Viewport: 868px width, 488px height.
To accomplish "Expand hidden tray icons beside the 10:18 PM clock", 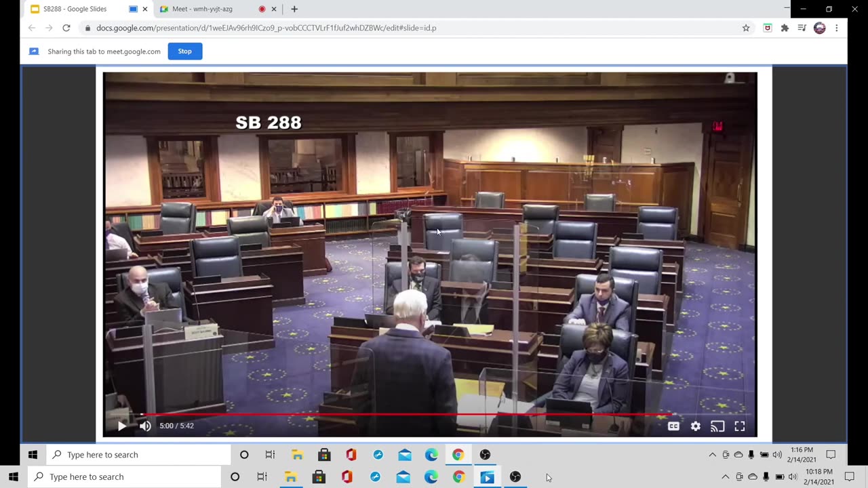I will coord(725,477).
